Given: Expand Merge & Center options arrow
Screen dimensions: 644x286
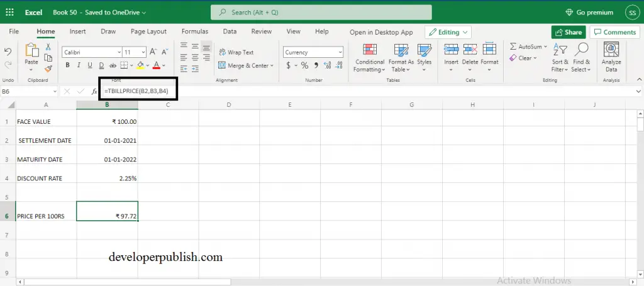Looking at the screenshot, I should pyautogui.click(x=272, y=65).
